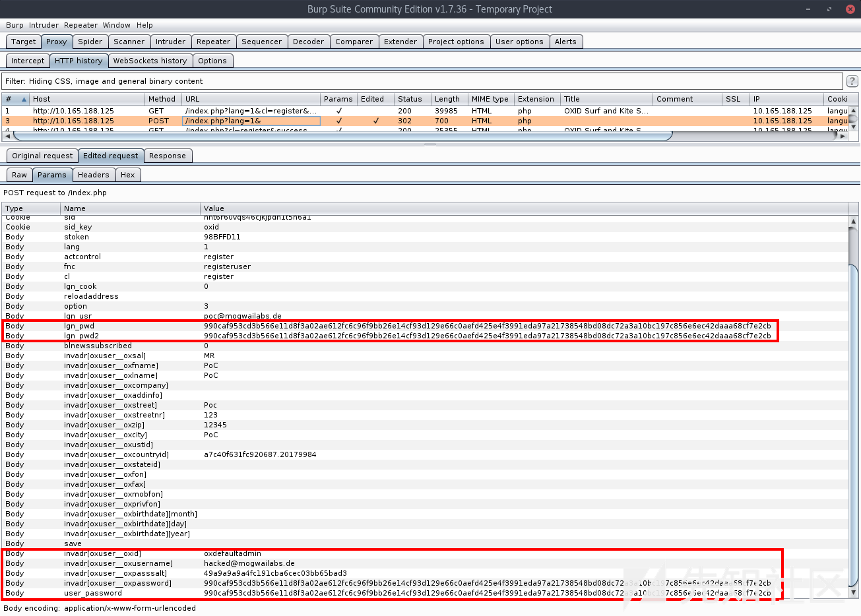Screen dimensions: 861x616
Task: Select the Intercept sub-tab
Action: pyautogui.click(x=28, y=61)
